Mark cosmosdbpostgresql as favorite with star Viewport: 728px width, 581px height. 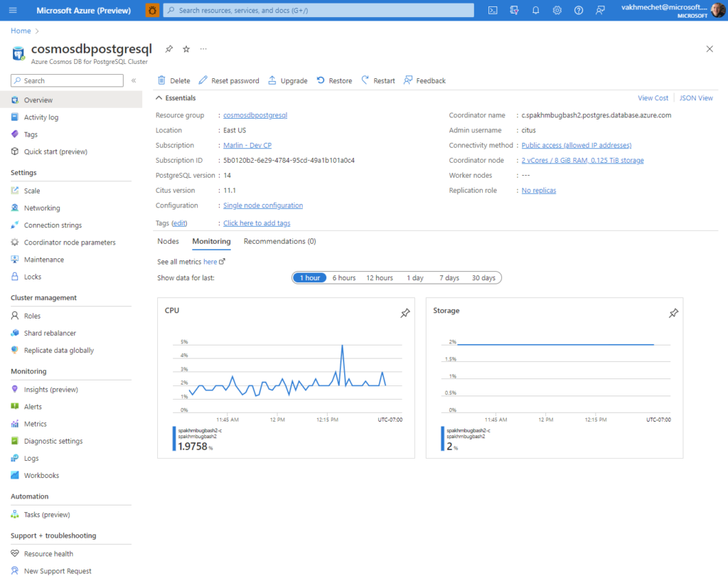click(x=186, y=49)
